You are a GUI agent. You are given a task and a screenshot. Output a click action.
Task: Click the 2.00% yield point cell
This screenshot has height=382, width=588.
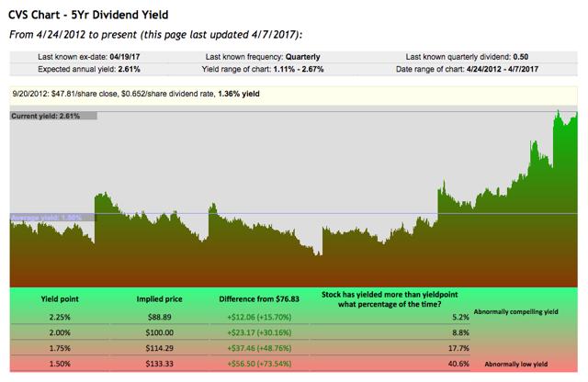click(x=60, y=333)
